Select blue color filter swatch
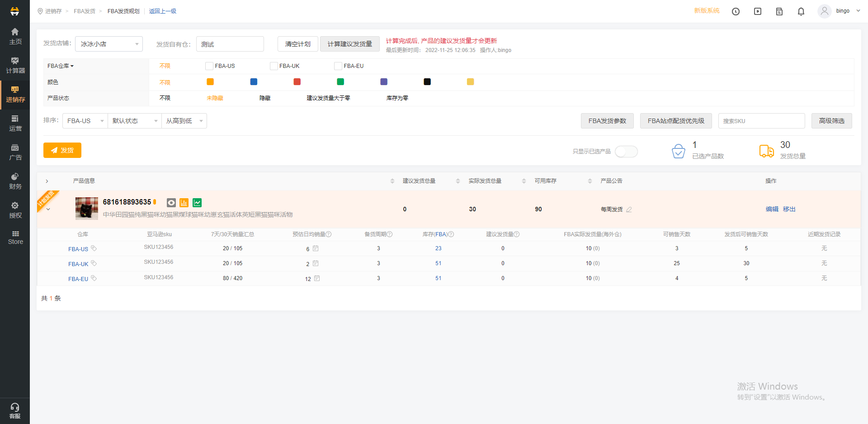868x424 pixels. pyautogui.click(x=254, y=82)
